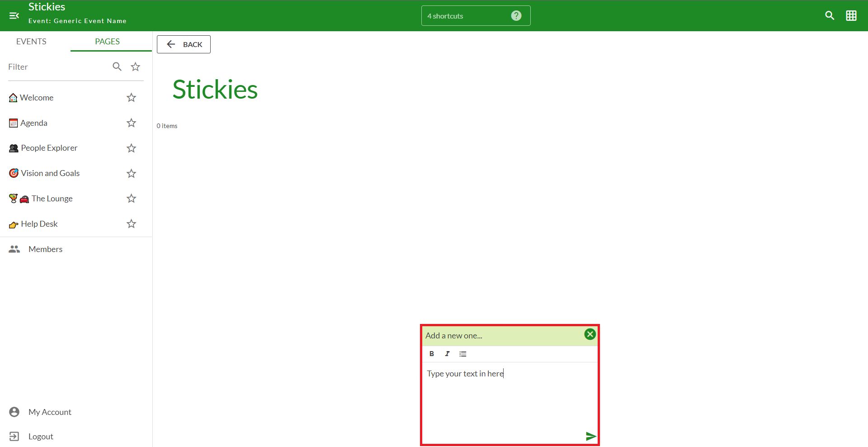Screen dimensions: 868x447
Task: Select the PAGES tab
Action: point(107,42)
